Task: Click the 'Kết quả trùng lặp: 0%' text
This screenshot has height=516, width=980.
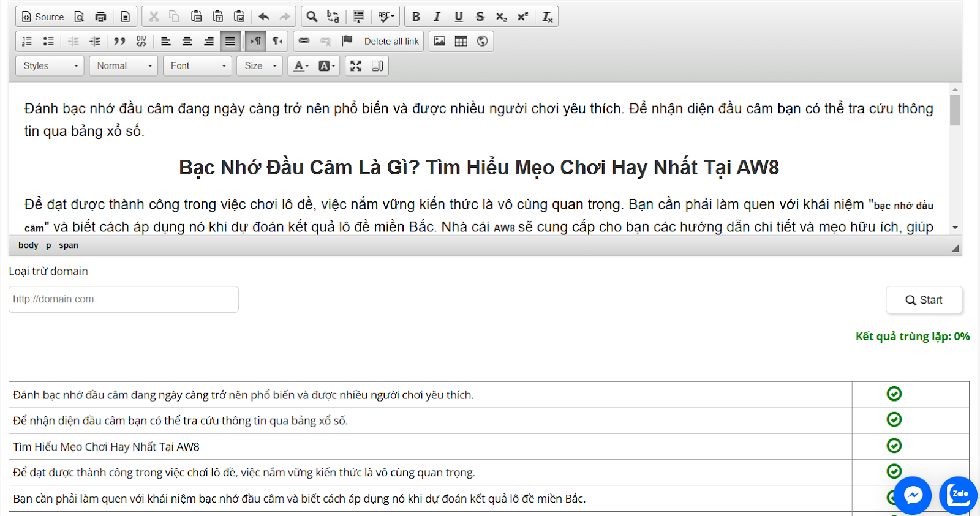Action: tap(912, 336)
